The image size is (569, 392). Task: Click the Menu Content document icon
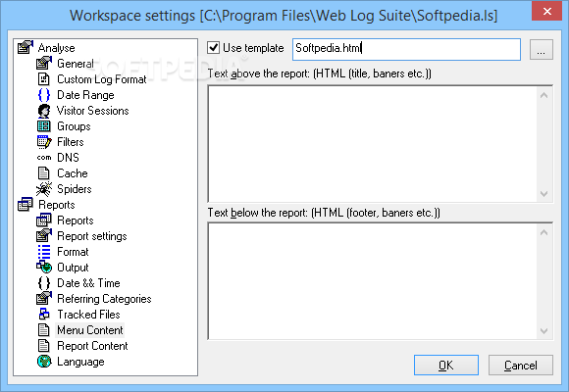click(x=44, y=330)
